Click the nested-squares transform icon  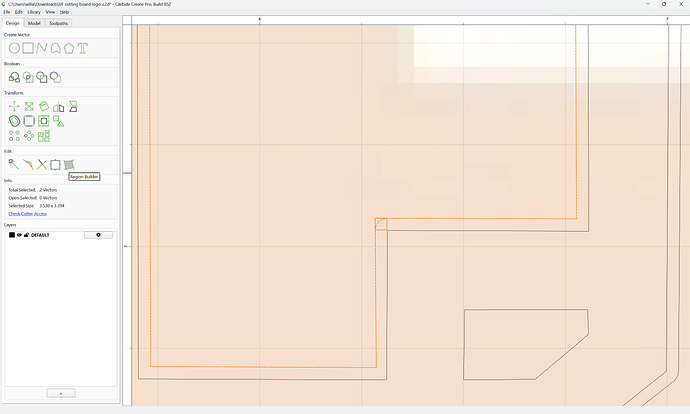(x=44, y=121)
